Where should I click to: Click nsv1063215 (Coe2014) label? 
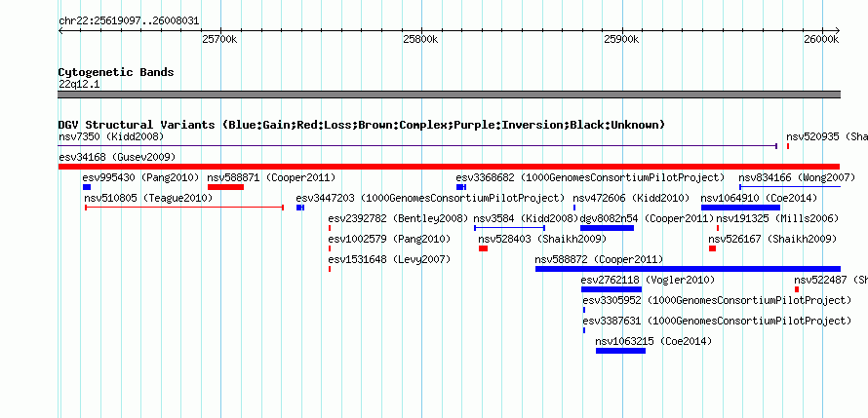coord(653,341)
